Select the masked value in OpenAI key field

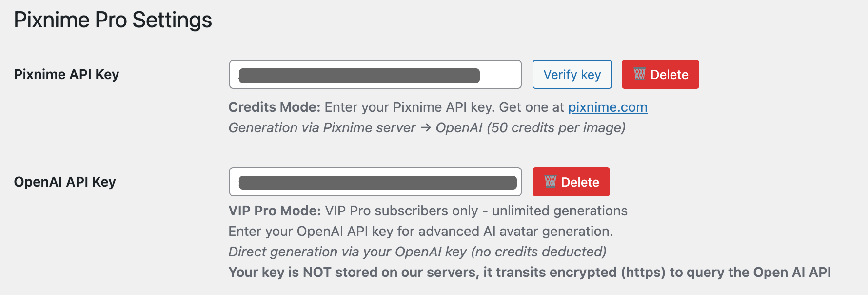coord(378,183)
